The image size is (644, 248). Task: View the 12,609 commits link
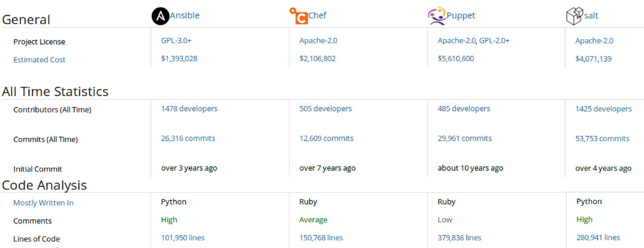[x=326, y=138]
